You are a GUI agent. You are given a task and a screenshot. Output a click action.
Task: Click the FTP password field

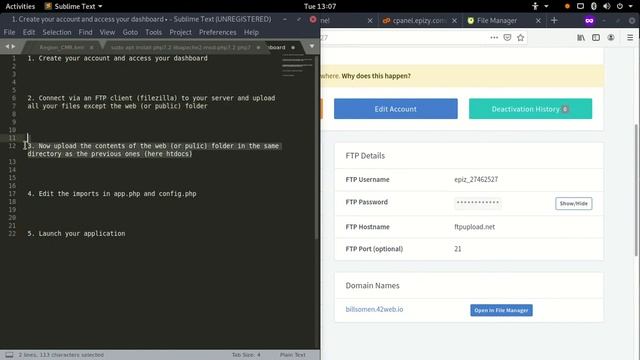tap(478, 202)
